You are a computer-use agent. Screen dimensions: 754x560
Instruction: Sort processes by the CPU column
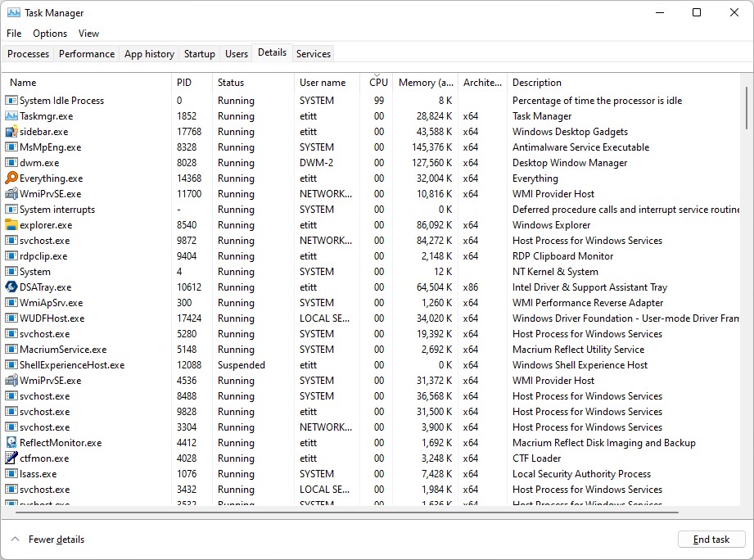click(377, 82)
